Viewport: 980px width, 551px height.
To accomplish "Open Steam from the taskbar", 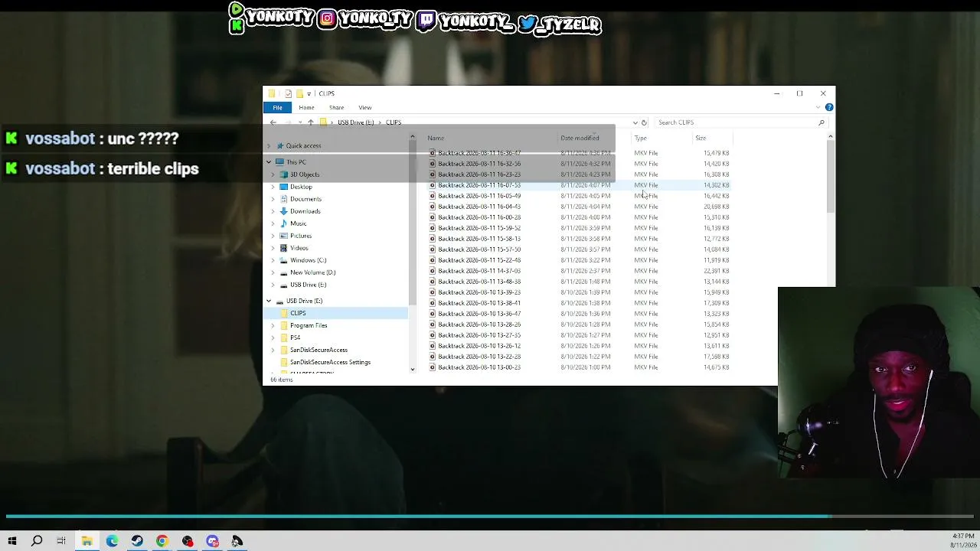I will [x=137, y=541].
